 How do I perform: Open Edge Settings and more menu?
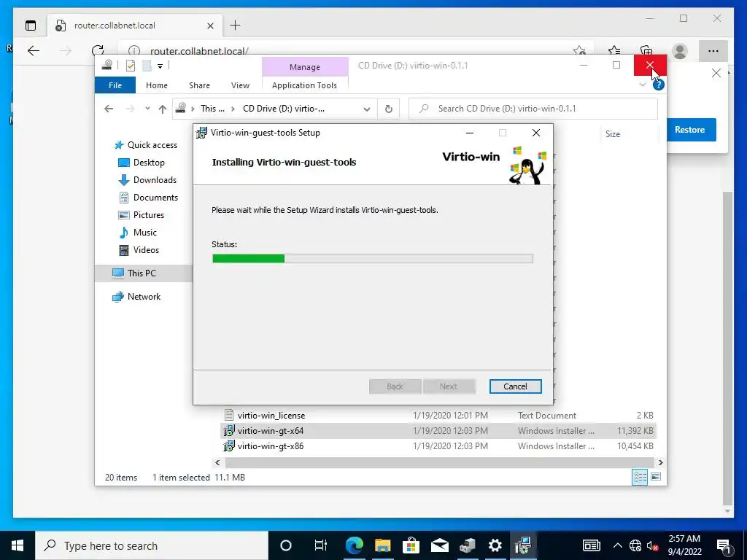713,51
